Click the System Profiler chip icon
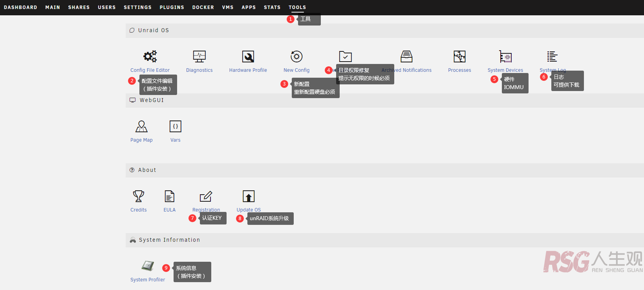The image size is (644, 290). point(148,266)
